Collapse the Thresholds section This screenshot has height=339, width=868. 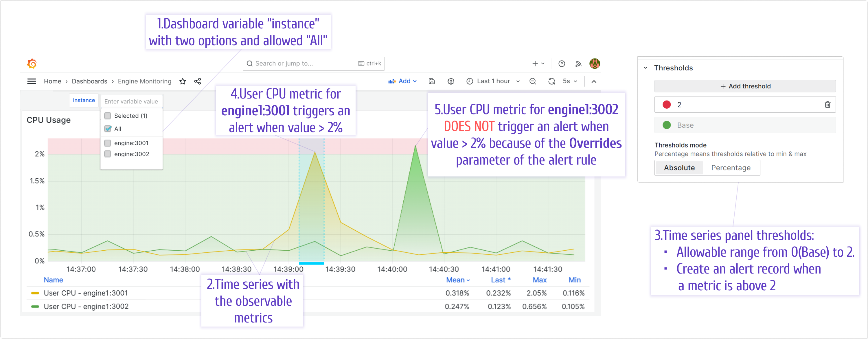tap(646, 68)
